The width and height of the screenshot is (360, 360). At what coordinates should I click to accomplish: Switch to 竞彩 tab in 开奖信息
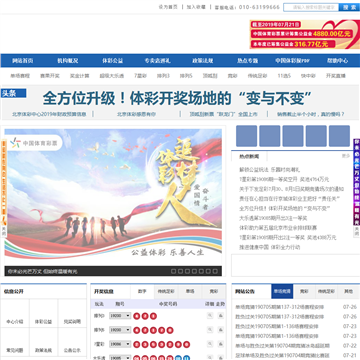[214, 292]
